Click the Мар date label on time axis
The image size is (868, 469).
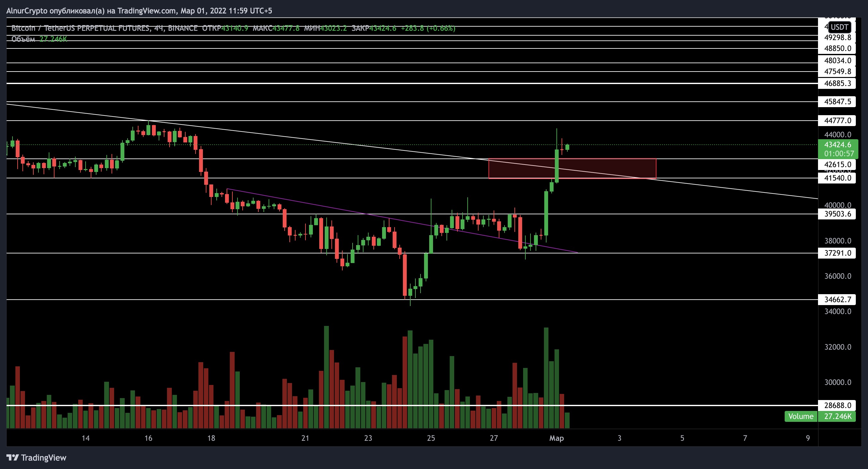point(556,438)
